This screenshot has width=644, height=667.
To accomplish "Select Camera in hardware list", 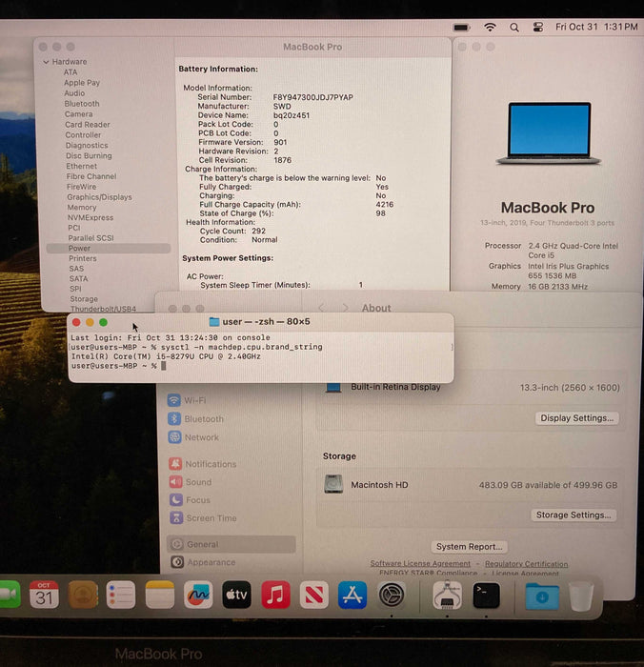I will (78, 113).
